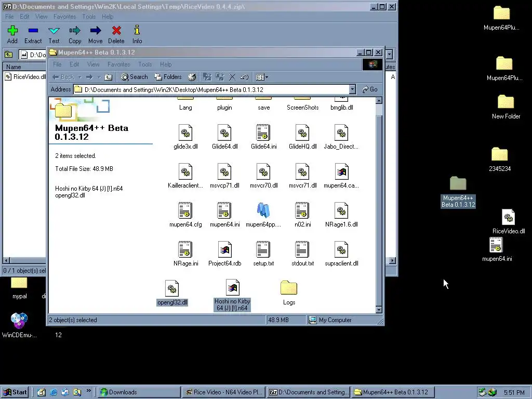Expand the quick launch chevron
The height and width of the screenshot is (399, 532).
[x=88, y=391]
